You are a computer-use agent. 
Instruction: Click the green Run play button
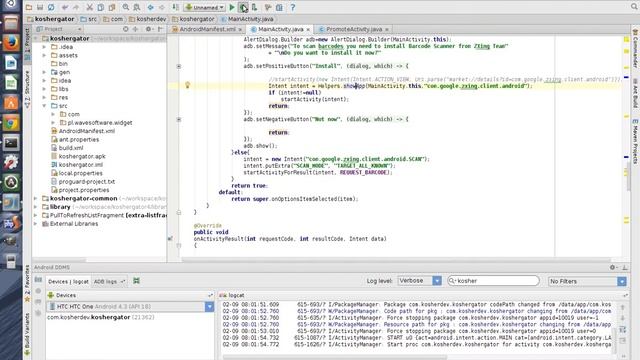point(232,7)
